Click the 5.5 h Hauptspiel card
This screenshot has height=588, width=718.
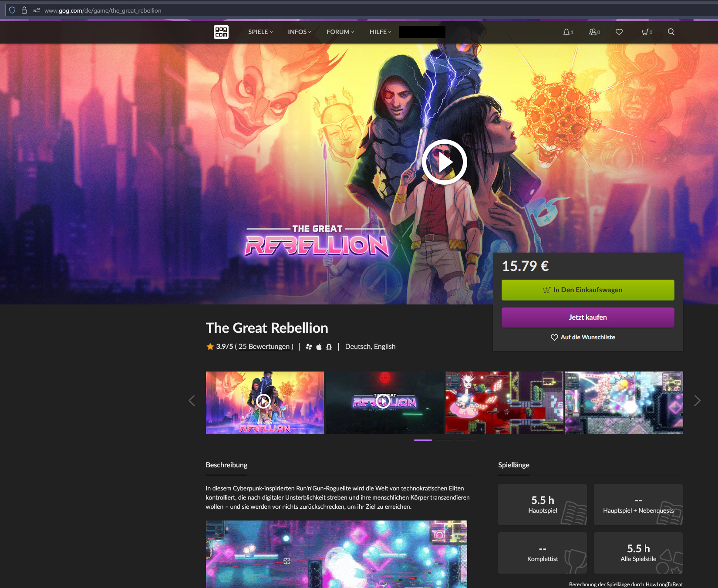[x=543, y=504]
